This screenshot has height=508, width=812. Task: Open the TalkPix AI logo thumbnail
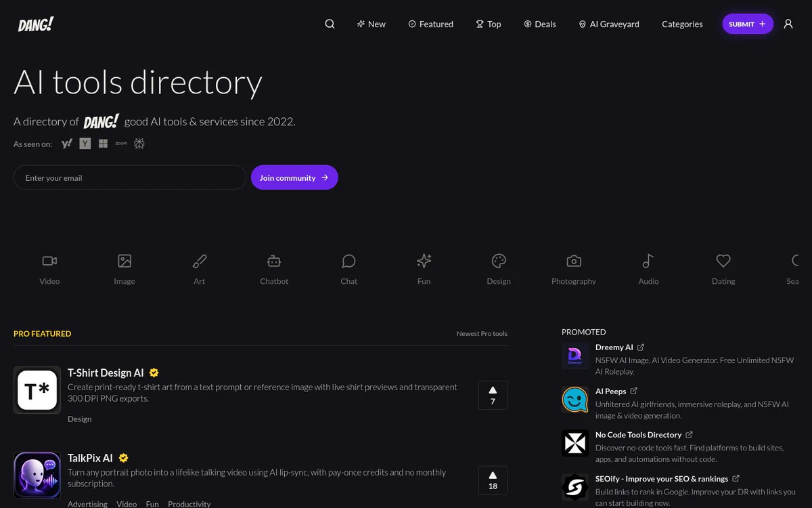click(x=37, y=475)
